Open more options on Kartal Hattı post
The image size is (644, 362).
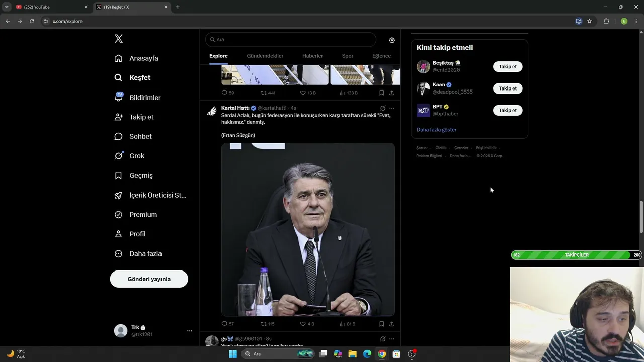392,108
